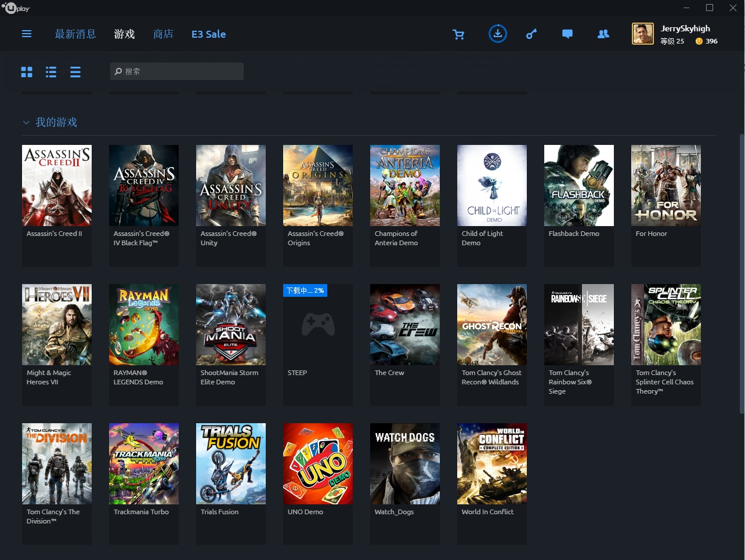
Task: Click the 我的游戏 section heading
Action: (56, 122)
